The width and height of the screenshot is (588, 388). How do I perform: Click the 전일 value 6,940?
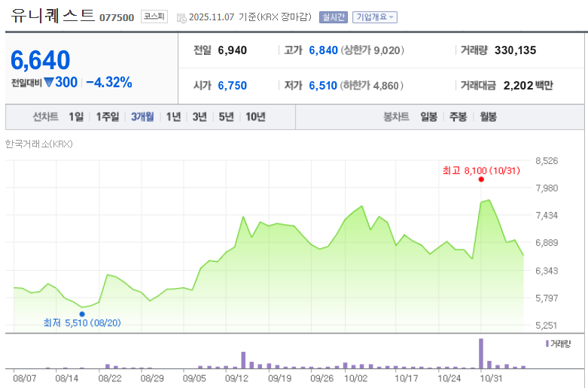[x=233, y=50]
